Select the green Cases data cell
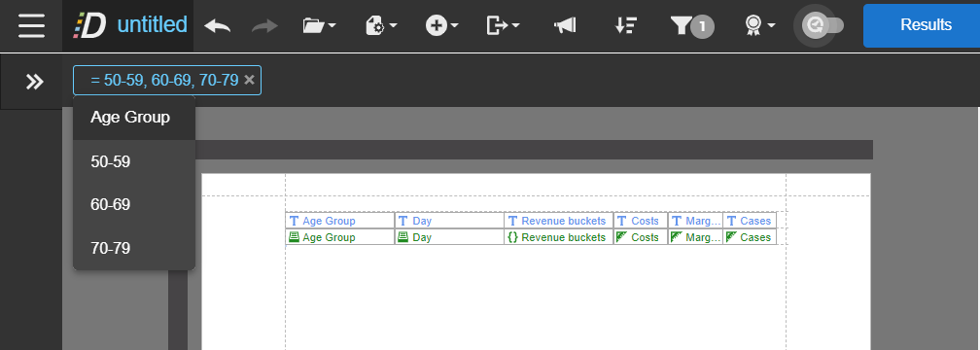The width and height of the screenshot is (980, 350). [x=750, y=237]
